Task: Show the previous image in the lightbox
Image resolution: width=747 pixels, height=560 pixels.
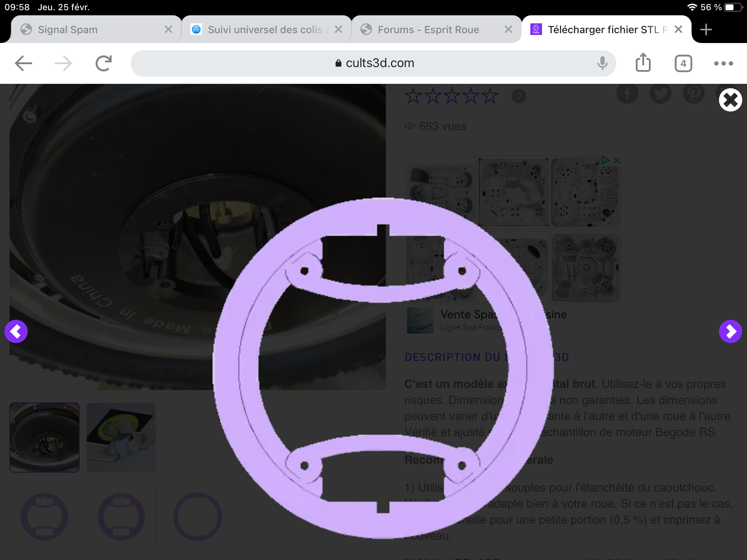Action: [16, 331]
